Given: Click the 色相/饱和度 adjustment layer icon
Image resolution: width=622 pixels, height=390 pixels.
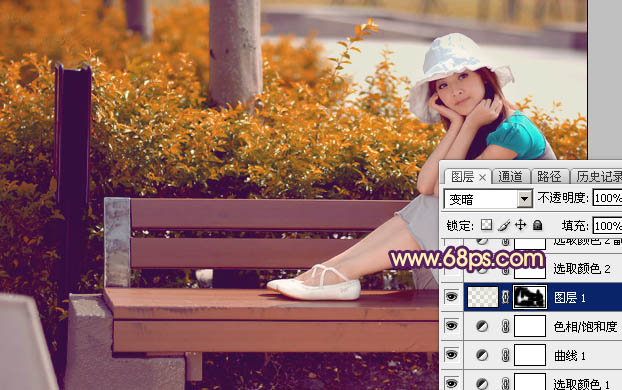Looking at the screenshot, I should coord(482,326).
